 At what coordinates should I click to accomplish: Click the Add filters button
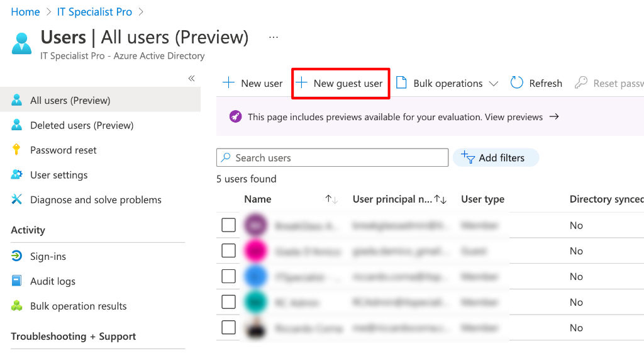496,158
